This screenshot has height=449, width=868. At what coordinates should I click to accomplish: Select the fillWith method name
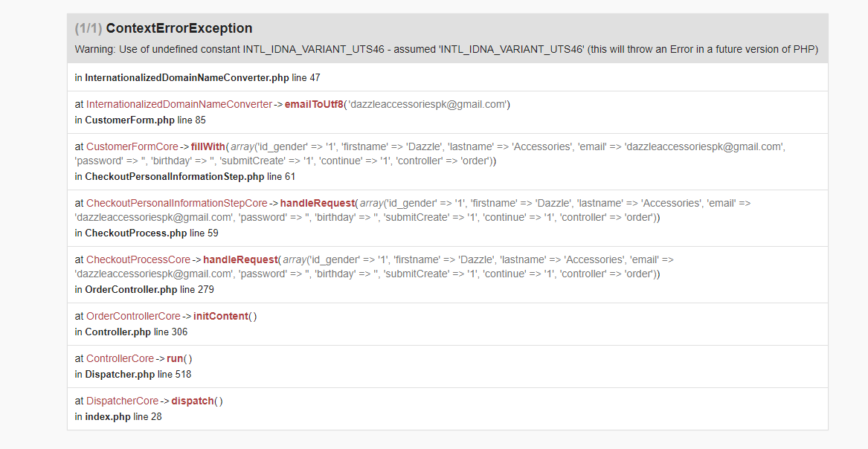[208, 146]
